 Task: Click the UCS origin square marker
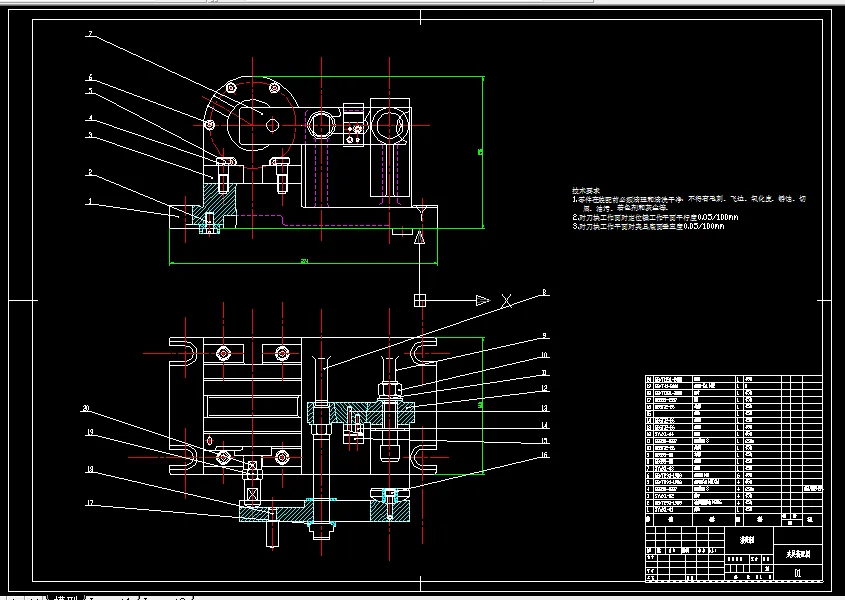pos(420,300)
